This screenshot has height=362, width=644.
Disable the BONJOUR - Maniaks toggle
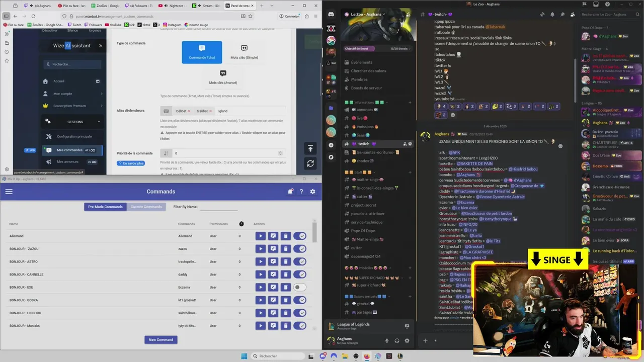300,326
